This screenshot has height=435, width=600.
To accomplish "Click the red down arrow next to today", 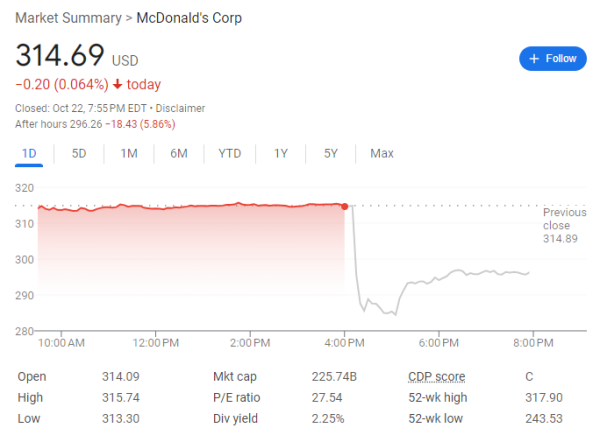I will [117, 84].
